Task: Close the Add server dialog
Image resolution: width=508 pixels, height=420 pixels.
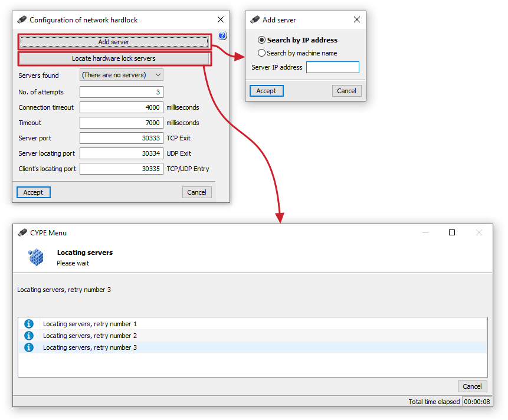Action: pos(357,19)
